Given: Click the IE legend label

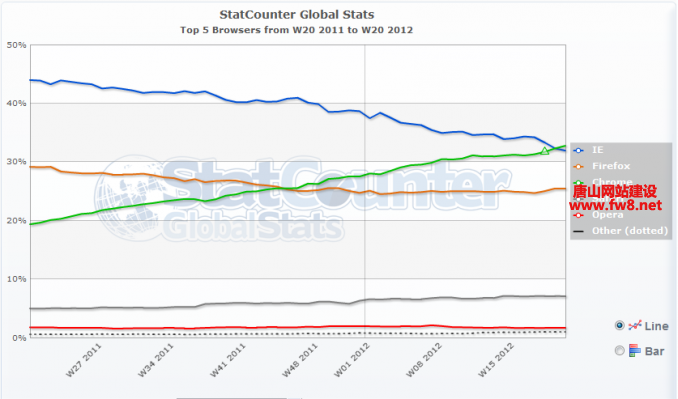Looking at the screenshot, I should pos(597,150).
